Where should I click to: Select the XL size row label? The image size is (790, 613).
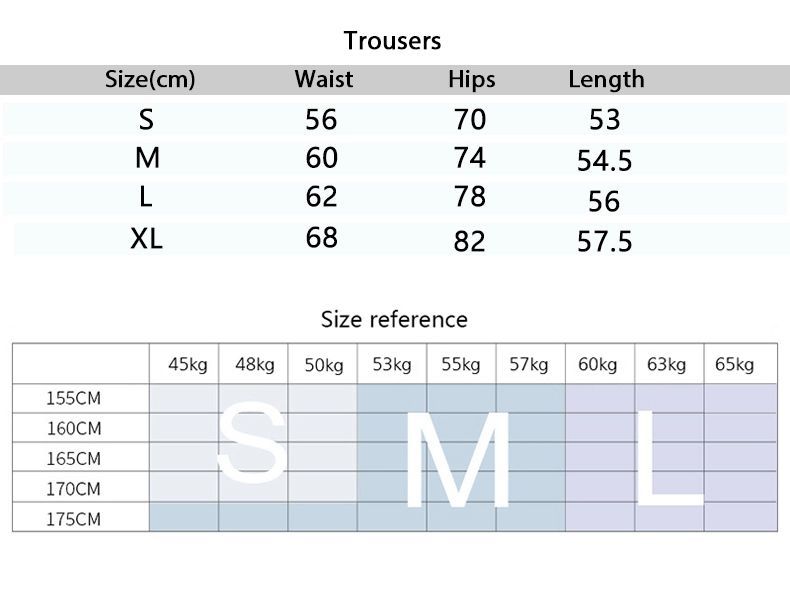pos(146,238)
